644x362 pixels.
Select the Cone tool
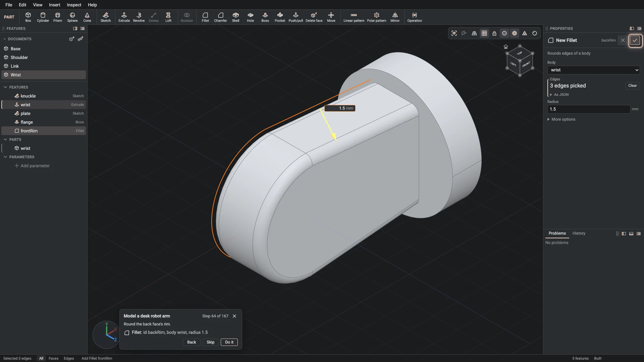[87, 17]
